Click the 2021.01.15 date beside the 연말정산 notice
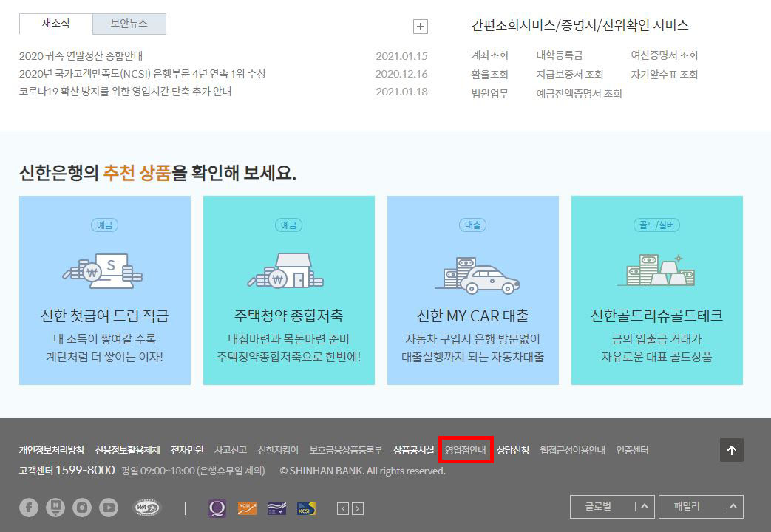This screenshot has height=532, width=771. coord(401,56)
